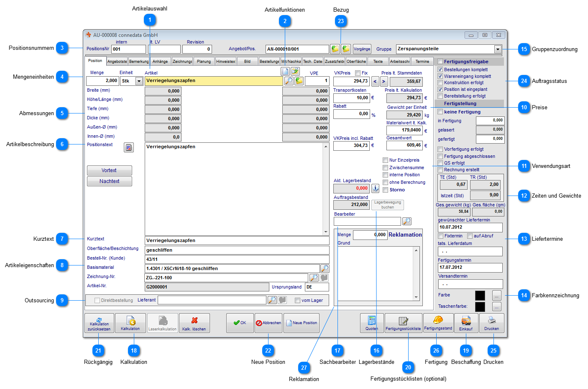Search Zeichnung-Nr. with the magnifier icon
The height and width of the screenshot is (389, 588).
tap(314, 278)
